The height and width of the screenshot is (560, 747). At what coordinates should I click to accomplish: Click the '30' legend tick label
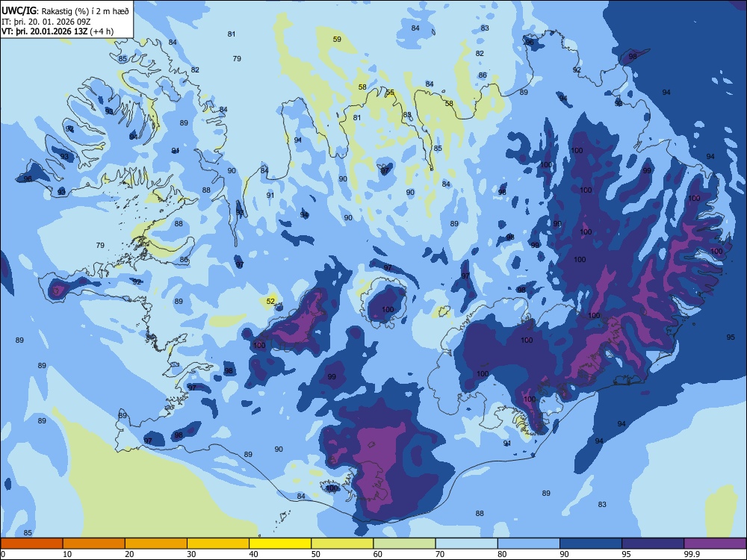191,554
